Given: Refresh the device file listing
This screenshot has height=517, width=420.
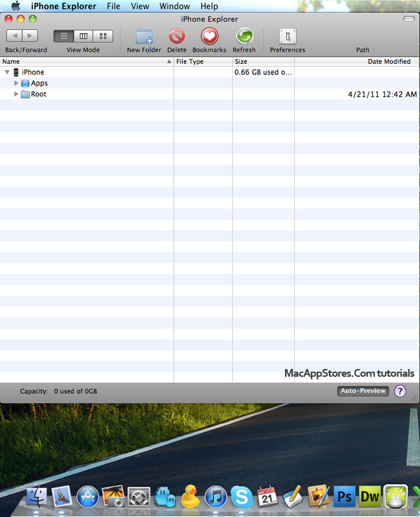Looking at the screenshot, I should pyautogui.click(x=244, y=36).
